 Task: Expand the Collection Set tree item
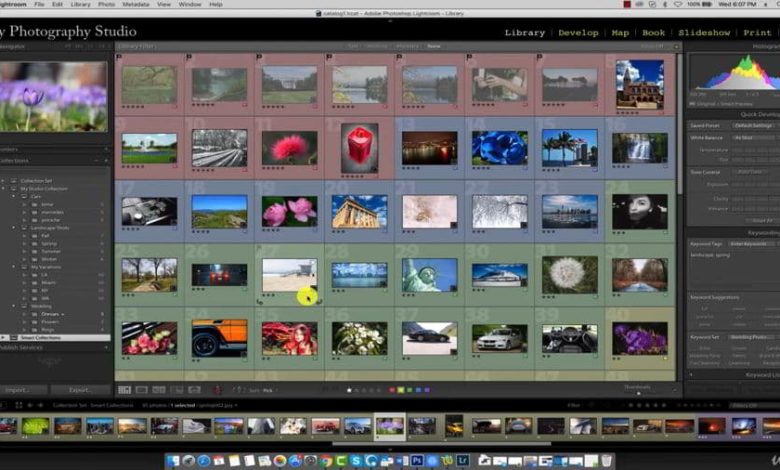point(3,181)
